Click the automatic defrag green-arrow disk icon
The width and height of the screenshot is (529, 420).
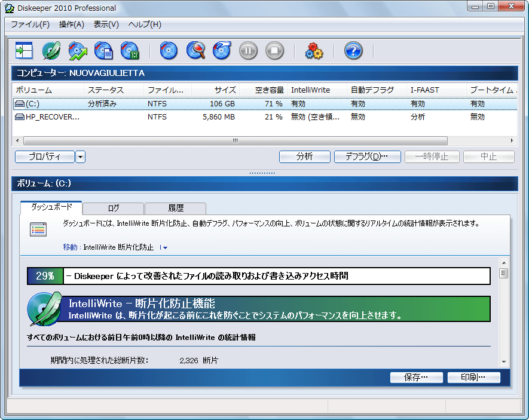pos(78,51)
